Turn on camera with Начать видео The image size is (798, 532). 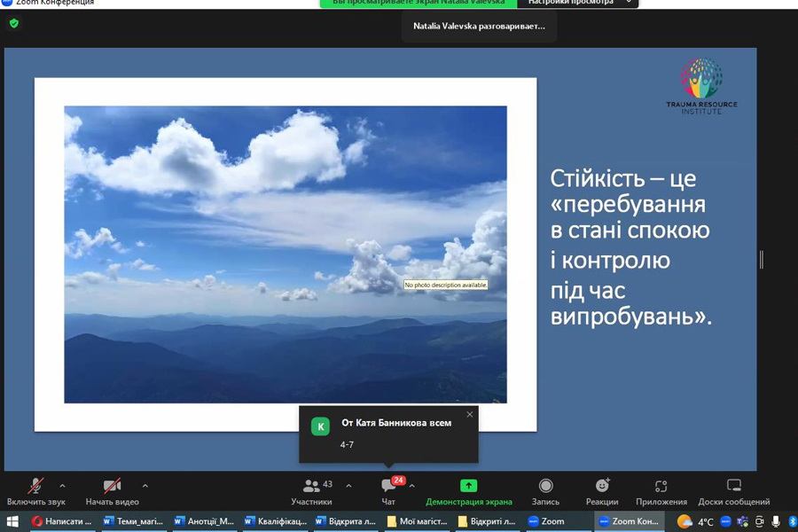pos(112,487)
